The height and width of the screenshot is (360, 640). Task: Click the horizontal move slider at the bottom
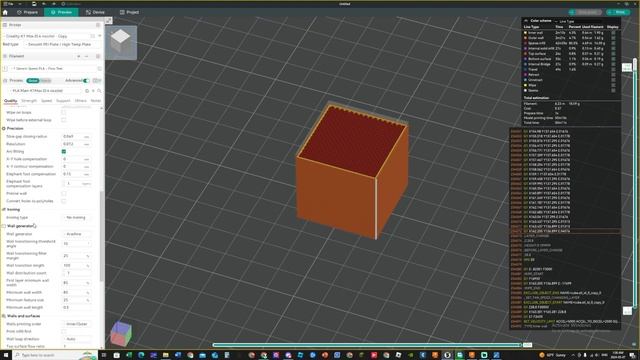(367, 345)
